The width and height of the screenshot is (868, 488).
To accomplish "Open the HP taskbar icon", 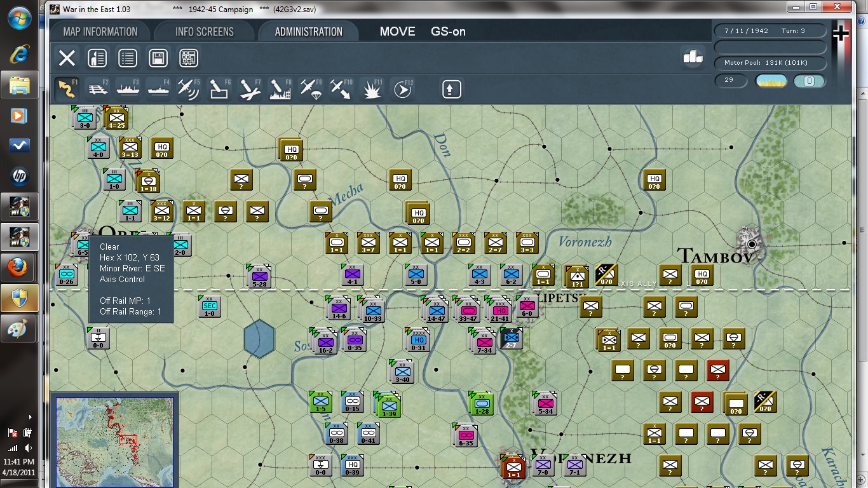I will point(19,176).
